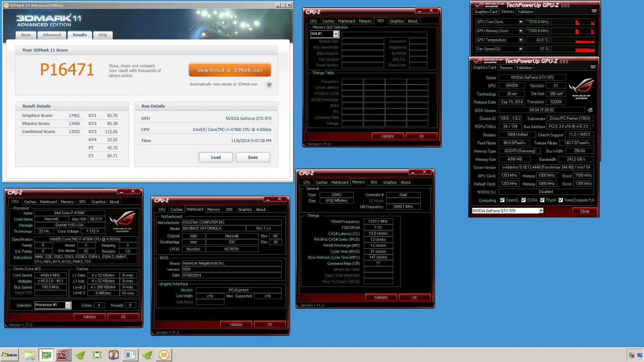Expand the GPU Temperature sensor dropdown
Viewport: 644px width, 362px height.
pos(521,40)
